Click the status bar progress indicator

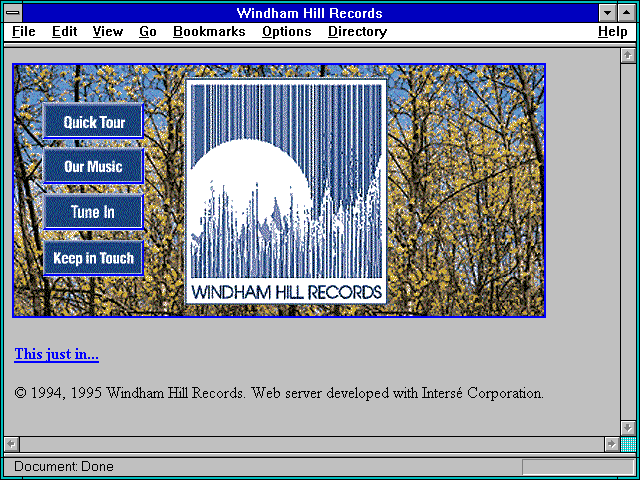(578, 467)
